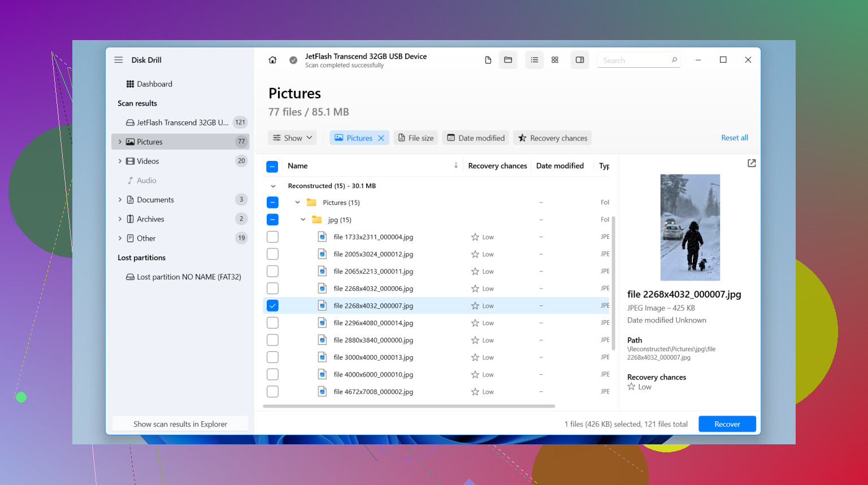
Task: Click the Reset all link
Action: click(735, 138)
